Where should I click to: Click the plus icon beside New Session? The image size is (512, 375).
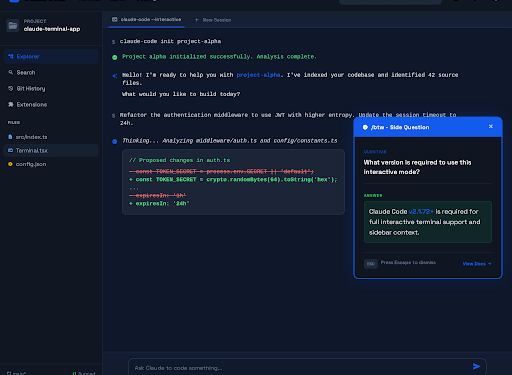(x=197, y=20)
